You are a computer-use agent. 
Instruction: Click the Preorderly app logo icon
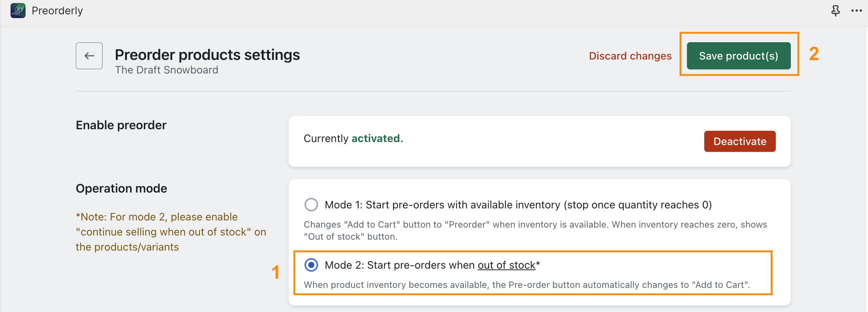(x=18, y=11)
